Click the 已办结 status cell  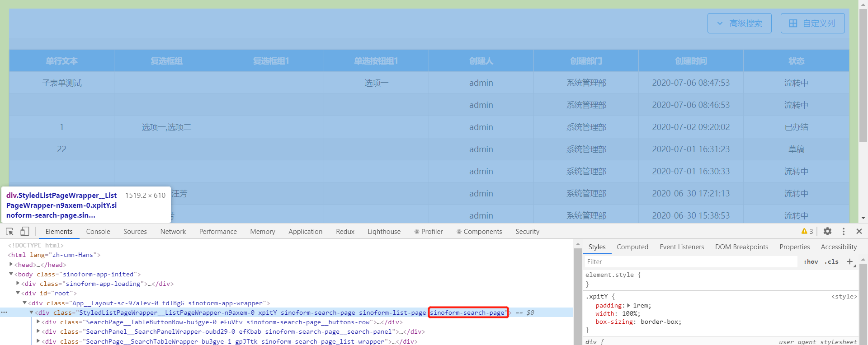click(x=796, y=127)
